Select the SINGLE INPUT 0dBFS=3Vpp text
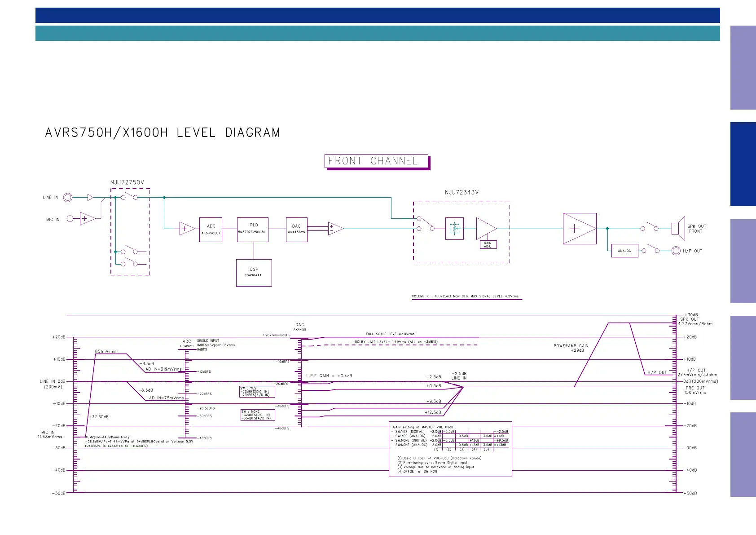Image resolution: width=756 pixels, height=535 pixels. coord(216,343)
